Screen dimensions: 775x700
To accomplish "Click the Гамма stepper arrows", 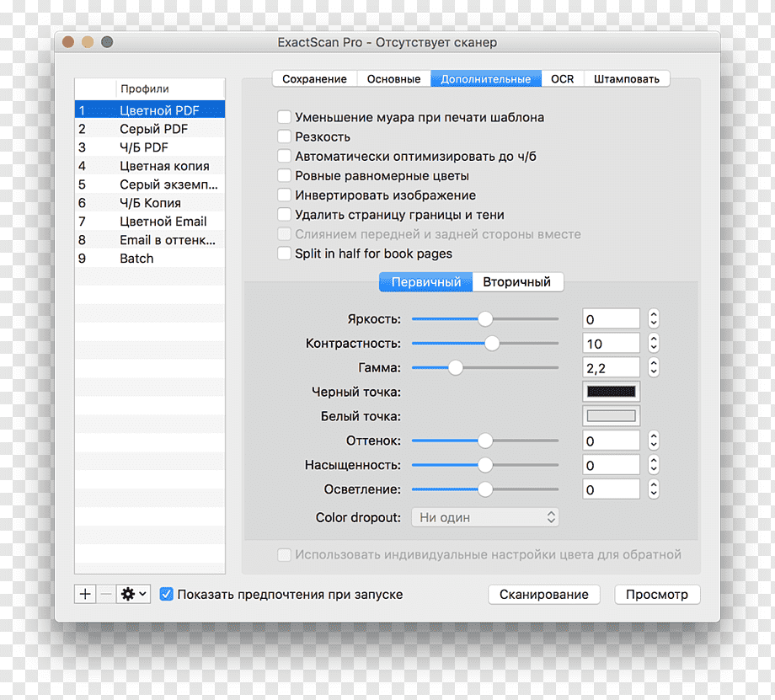I will click(654, 367).
